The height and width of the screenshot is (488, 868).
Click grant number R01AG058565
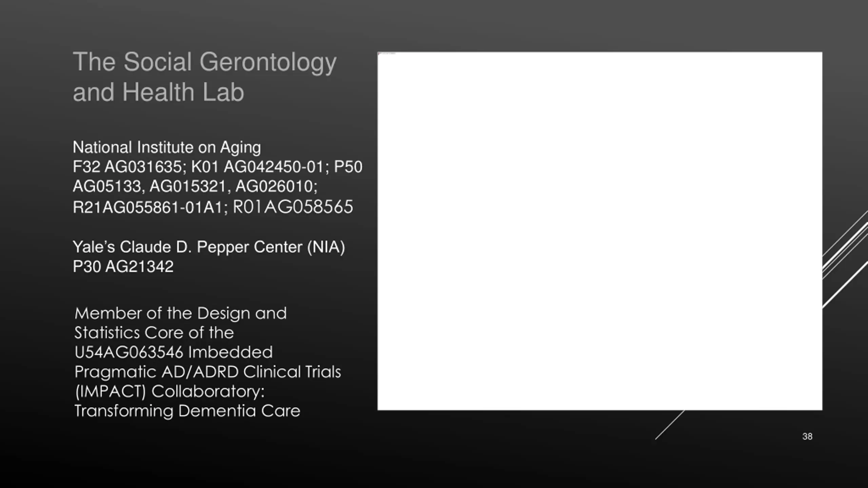point(293,207)
